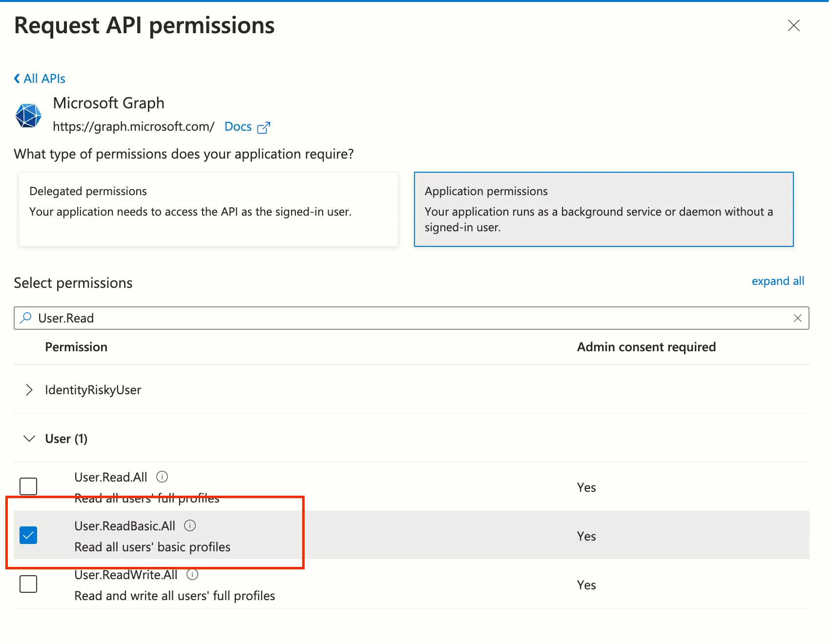The image size is (829, 644).
Task: Click 'Read and write all users' full profiles'
Action: pos(175,596)
